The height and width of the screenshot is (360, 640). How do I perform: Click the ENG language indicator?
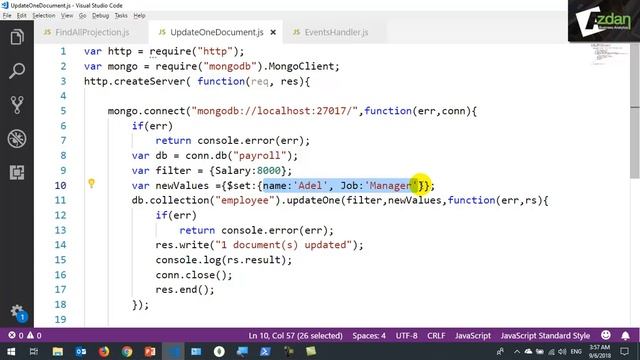click(x=576, y=351)
